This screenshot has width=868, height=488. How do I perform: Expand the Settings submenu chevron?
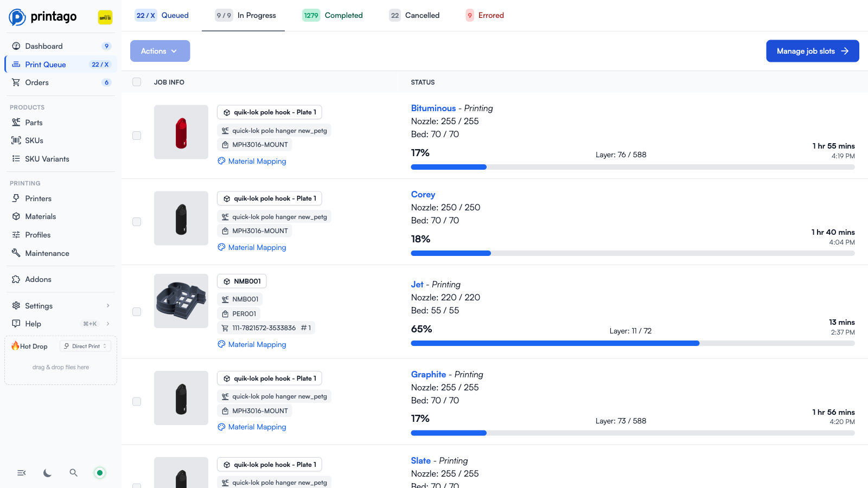click(x=108, y=306)
